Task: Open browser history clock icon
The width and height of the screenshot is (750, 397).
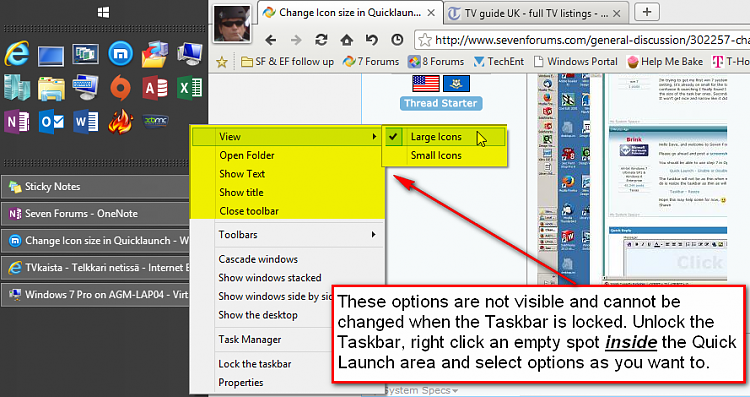Action: tap(397, 40)
